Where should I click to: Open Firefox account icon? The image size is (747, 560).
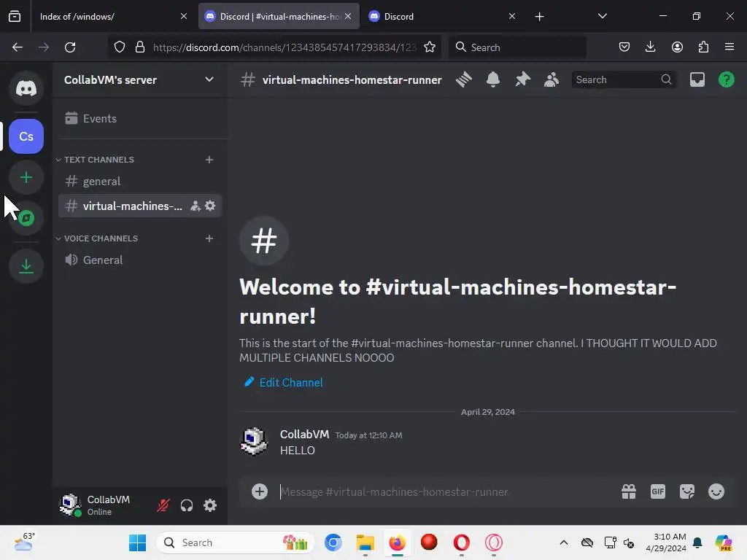click(677, 47)
